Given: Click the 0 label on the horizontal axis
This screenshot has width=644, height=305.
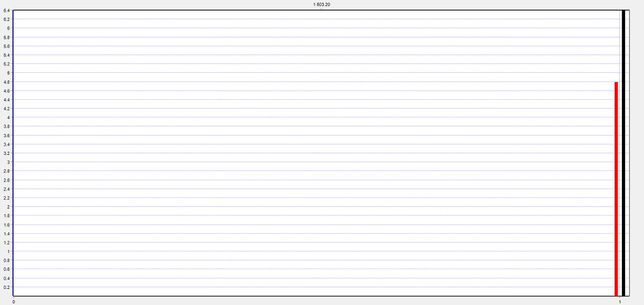Looking at the screenshot, I should 13,301.
